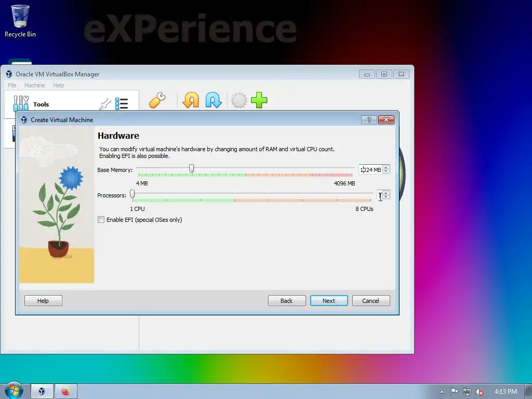
Task: Decrease Base Memory with the down arrow
Action: 386,171
